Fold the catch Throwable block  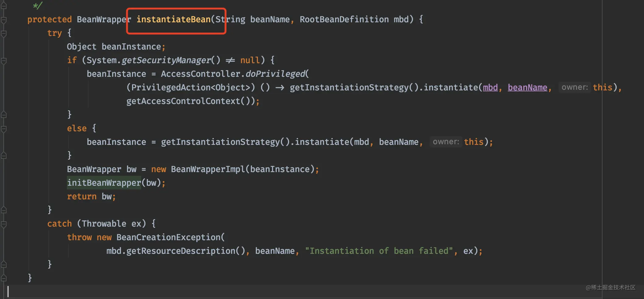(x=4, y=224)
